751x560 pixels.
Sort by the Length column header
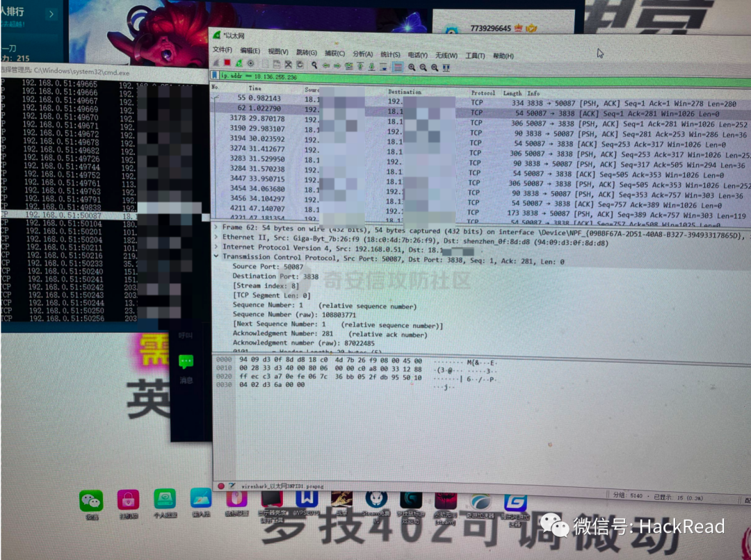(x=512, y=93)
